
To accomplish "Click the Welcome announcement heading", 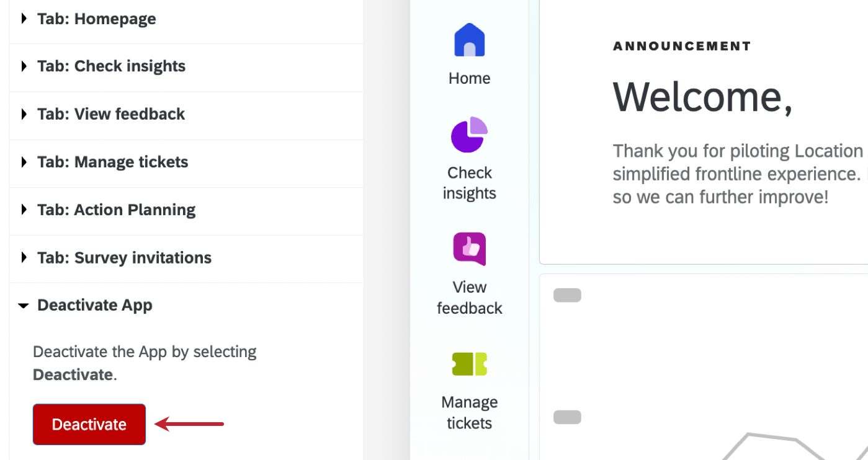I will 702,97.
